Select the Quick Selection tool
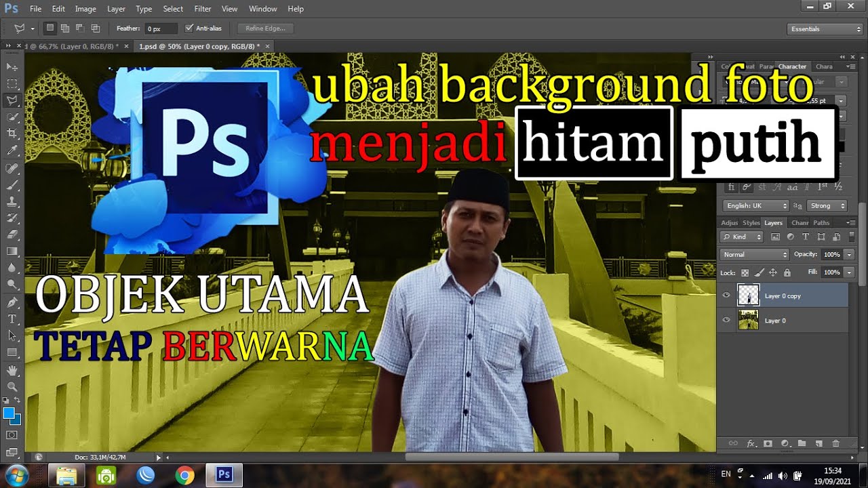868x488 pixels. pyautogui.click(x=12, y=117)
